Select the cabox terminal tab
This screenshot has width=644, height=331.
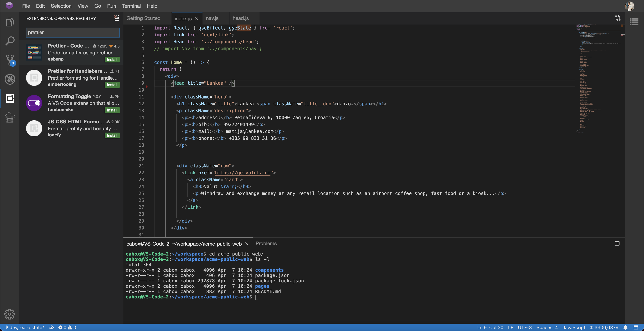coord(184,244)
